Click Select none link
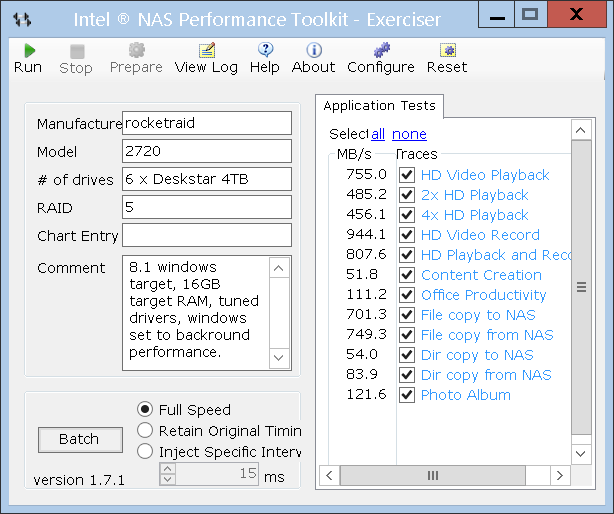 [409, 134]
